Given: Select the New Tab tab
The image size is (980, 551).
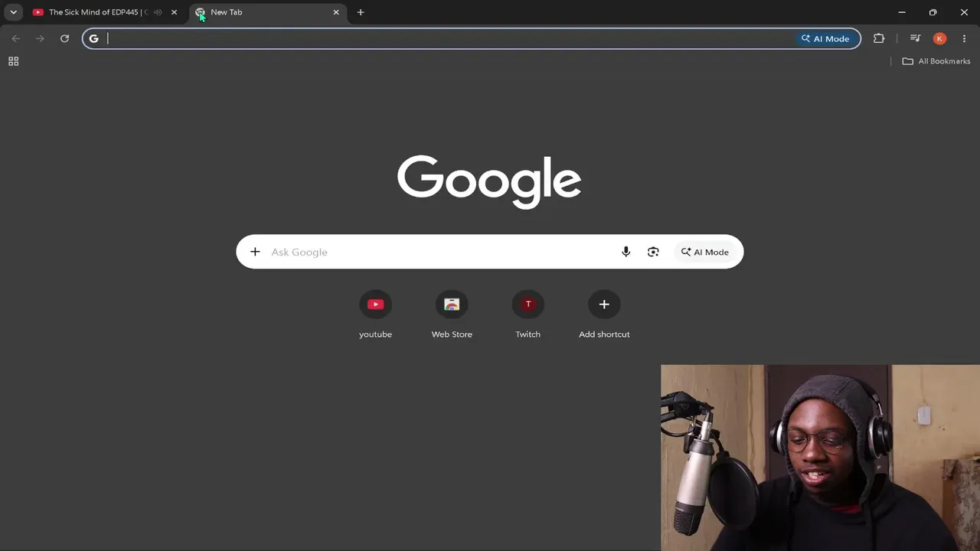Looking at the screenshot, I should pos(268,12).
